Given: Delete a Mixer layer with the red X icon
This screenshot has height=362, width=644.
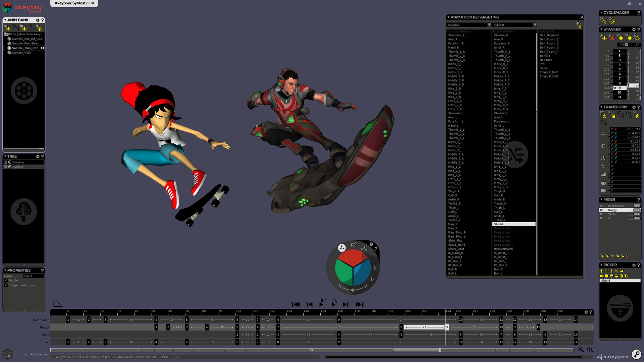Looking at the screenshot, I should click(x=628, y=256).
